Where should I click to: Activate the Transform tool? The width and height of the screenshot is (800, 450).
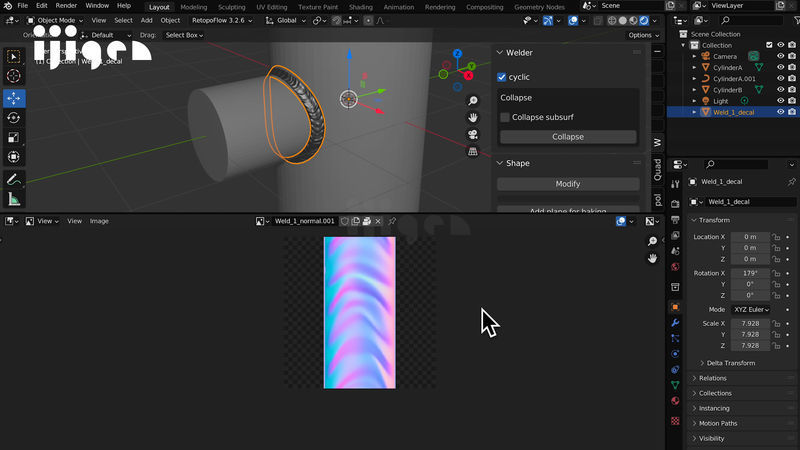pos(14,157)
